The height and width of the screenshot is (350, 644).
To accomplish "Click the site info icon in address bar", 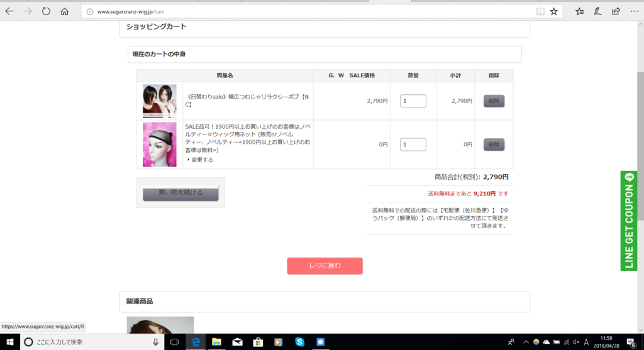I will tap(89, 11).
